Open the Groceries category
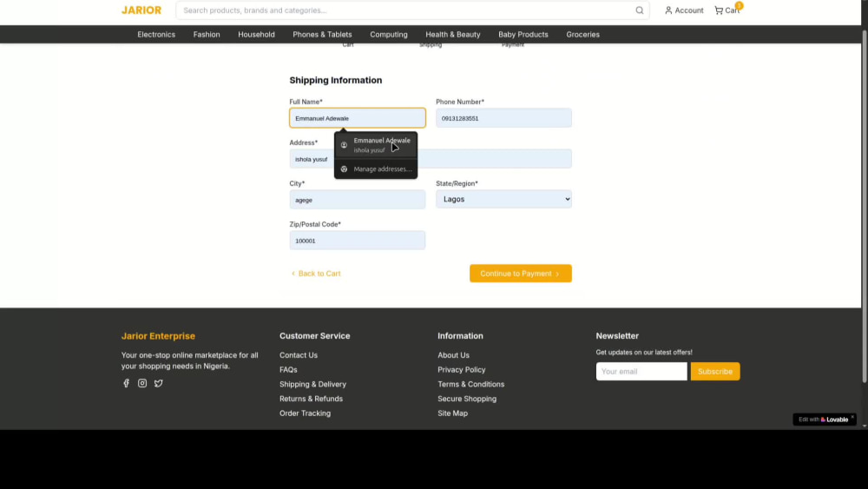Screen dimensions: 868x489 [582, 35]
